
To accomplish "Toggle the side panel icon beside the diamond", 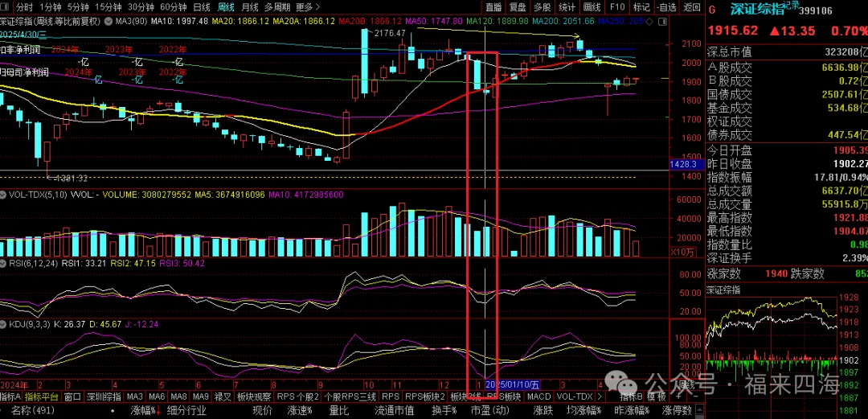I will pos(661,21).
